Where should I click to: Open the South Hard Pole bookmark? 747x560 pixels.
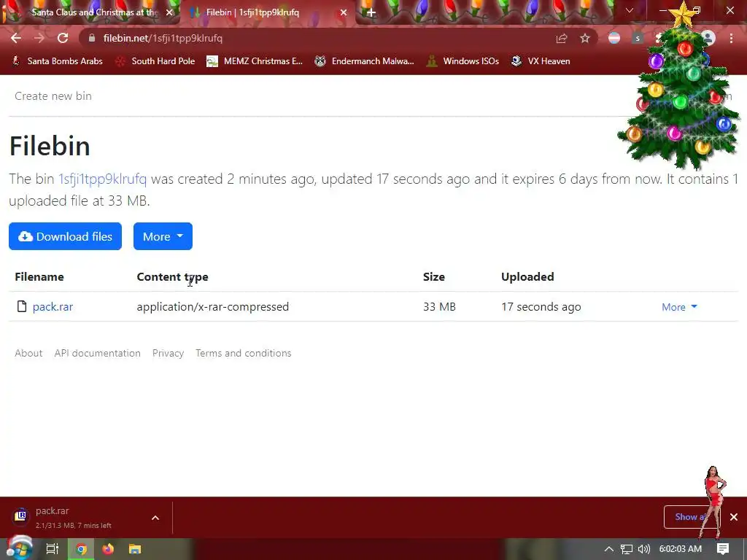point(156,61)
